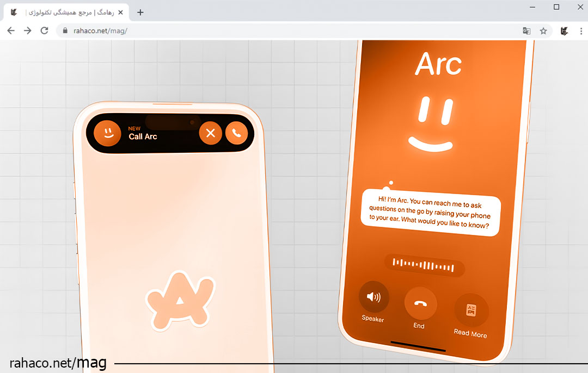Click the address bar showing rahaco.net/mag/
This screenshot has height=373, width=588.
click(x=272, y=31)
